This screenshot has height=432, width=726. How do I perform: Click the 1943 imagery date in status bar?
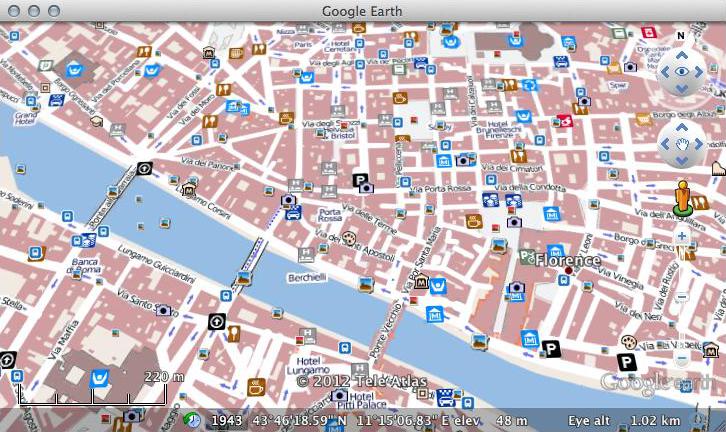(226, 420)
